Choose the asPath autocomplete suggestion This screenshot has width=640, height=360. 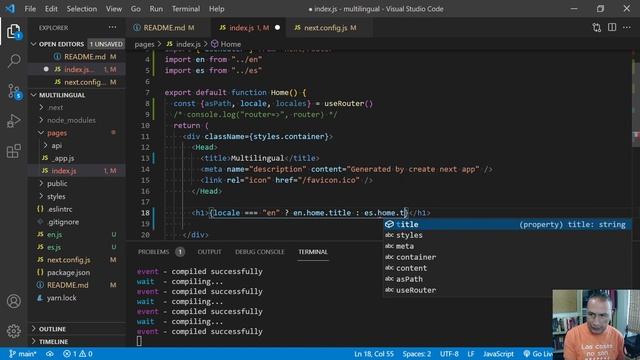click(507, 279)
